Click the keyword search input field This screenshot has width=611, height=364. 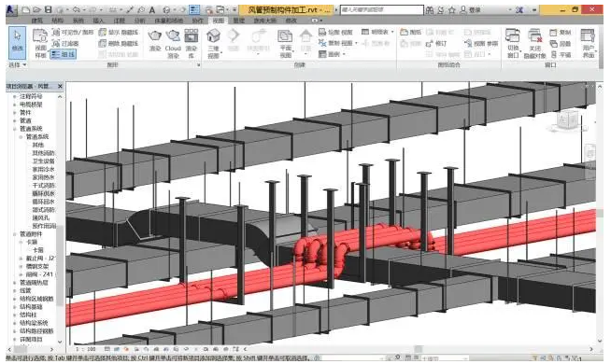pyautogui.click(x=381, y=9)
